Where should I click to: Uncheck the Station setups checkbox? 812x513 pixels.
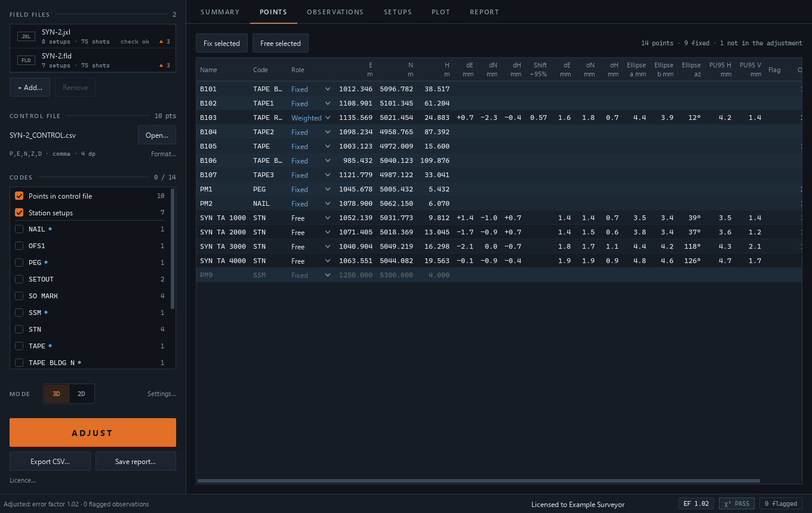click(19, 212)
